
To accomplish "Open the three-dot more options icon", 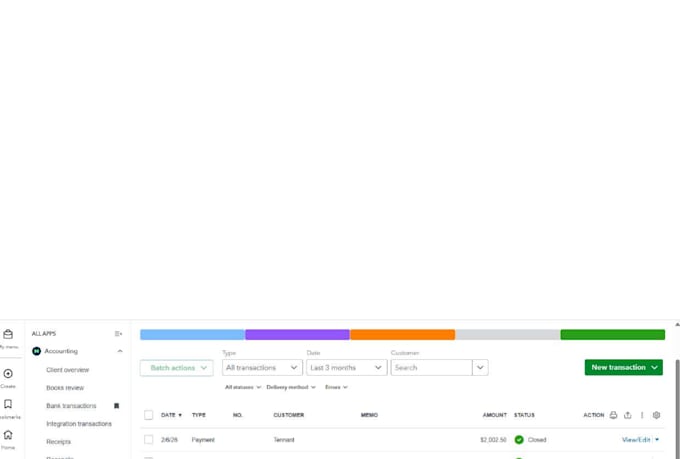I will tap(642, 415).
